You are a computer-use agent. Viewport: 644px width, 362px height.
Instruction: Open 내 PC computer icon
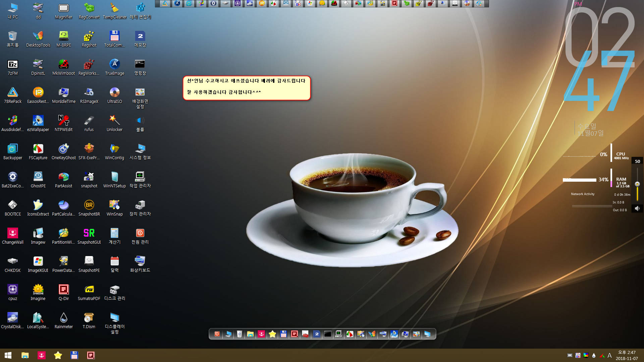[13, 10]
